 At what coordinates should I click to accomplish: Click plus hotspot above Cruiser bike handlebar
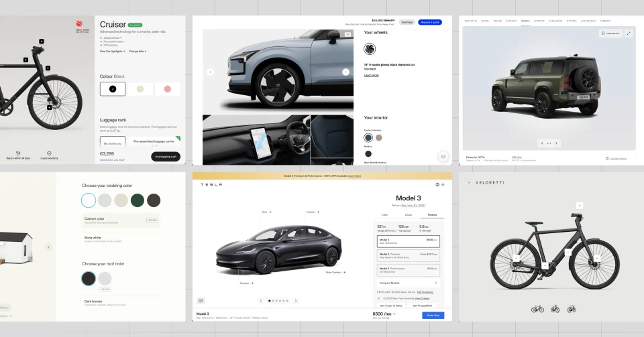click(x=42, y=41)
